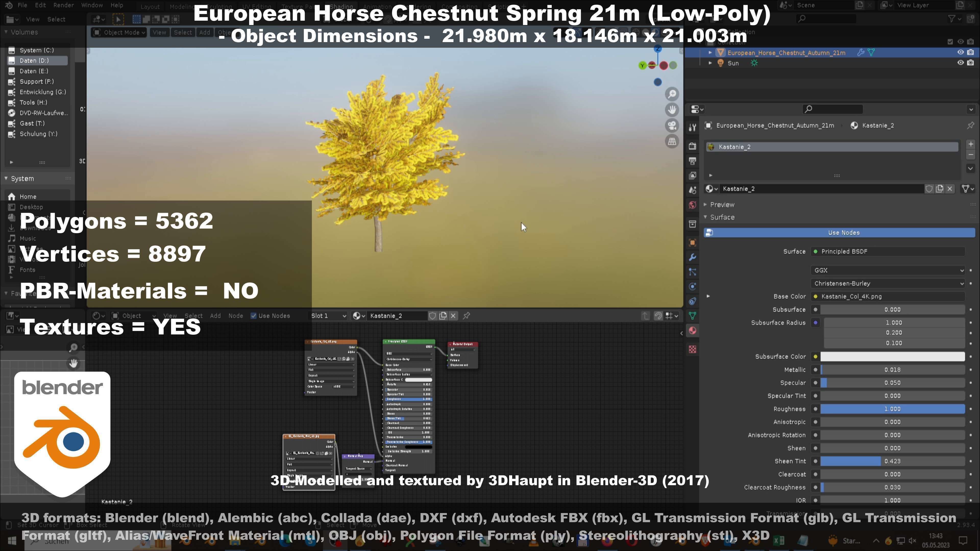Open the Material properties tab
This screenshot has height=551, width=980.
[692, 330]
